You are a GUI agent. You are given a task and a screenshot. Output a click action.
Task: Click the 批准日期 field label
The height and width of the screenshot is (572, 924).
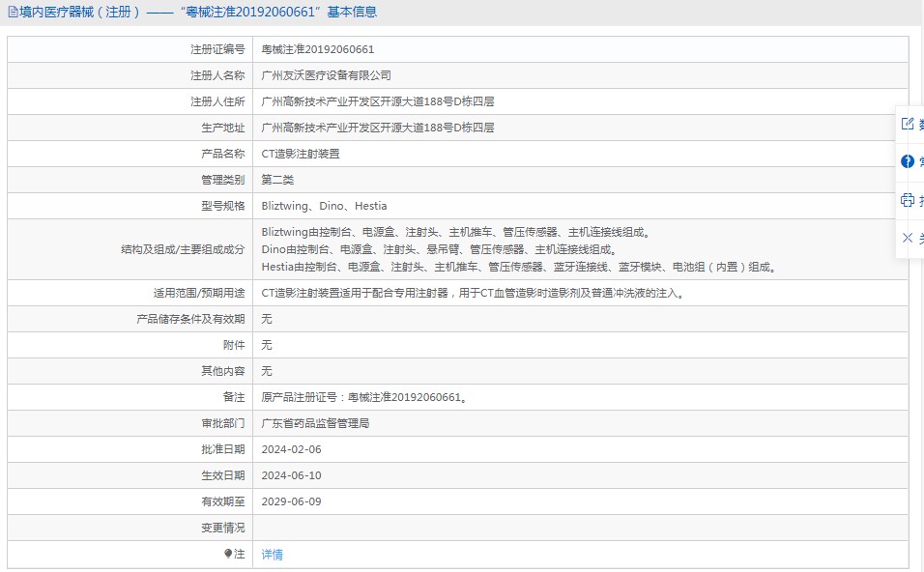coord(222,449)
